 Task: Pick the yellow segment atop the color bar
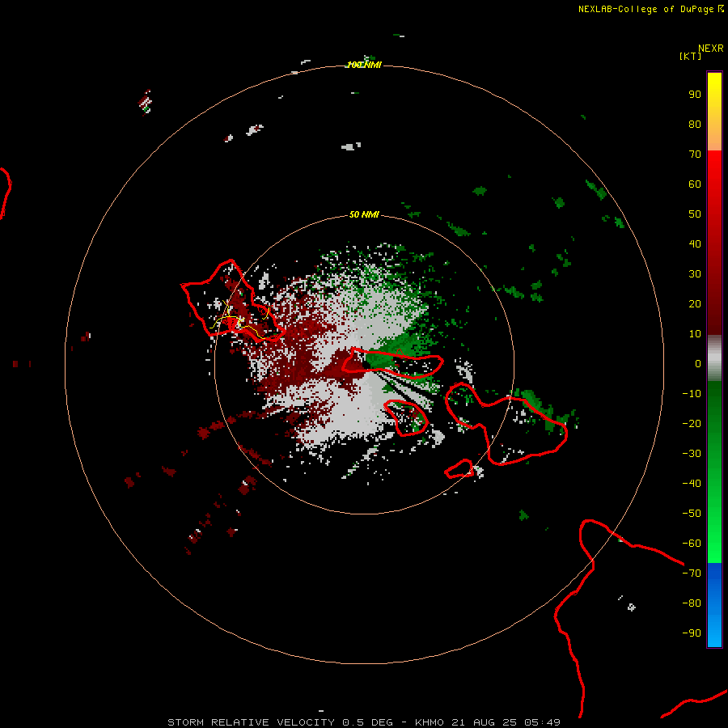pos(714,112)
